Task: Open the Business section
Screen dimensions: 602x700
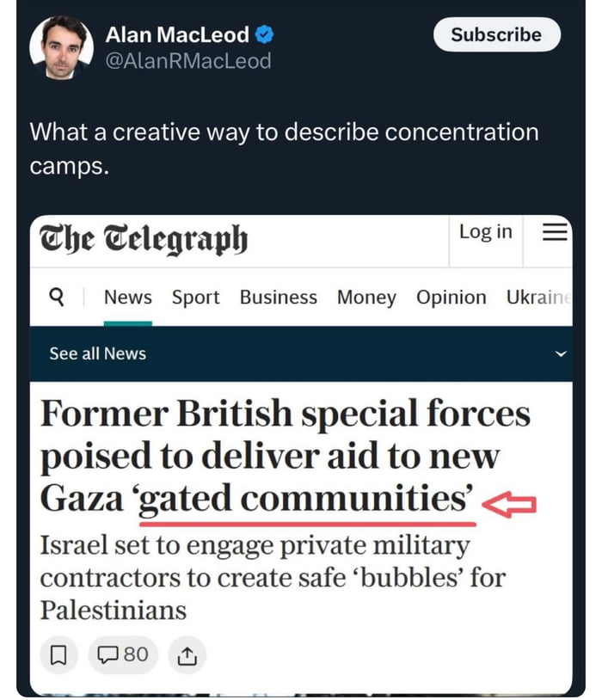Action: coord(278,297)
